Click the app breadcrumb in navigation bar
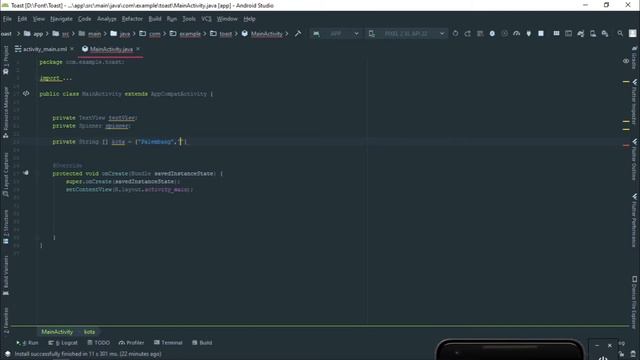 click(x=33, y=34)
